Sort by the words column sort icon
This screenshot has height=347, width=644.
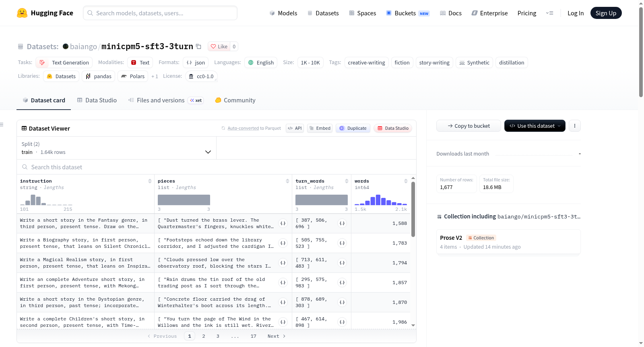tap(406, 181)
